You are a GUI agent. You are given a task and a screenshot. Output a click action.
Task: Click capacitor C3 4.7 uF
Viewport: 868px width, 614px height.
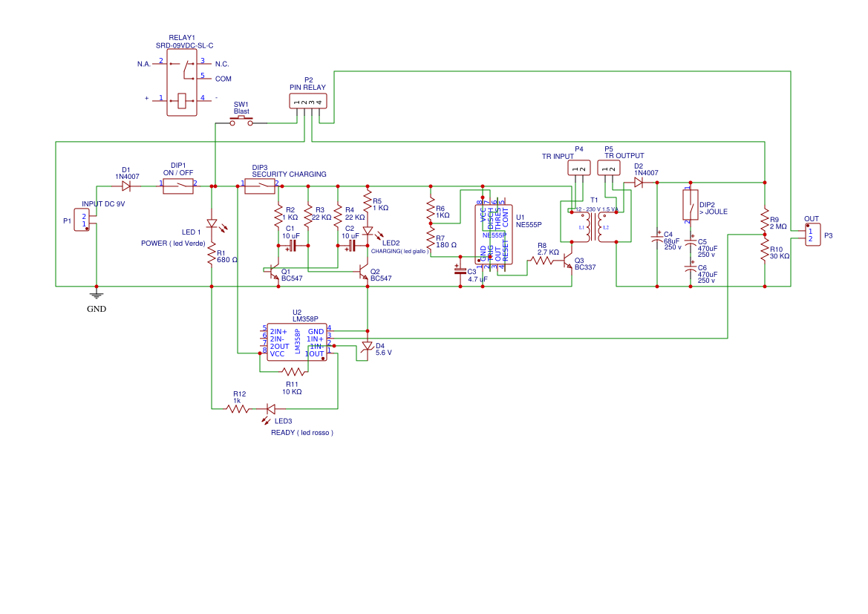pyautogui.click(x=462, y=272)
